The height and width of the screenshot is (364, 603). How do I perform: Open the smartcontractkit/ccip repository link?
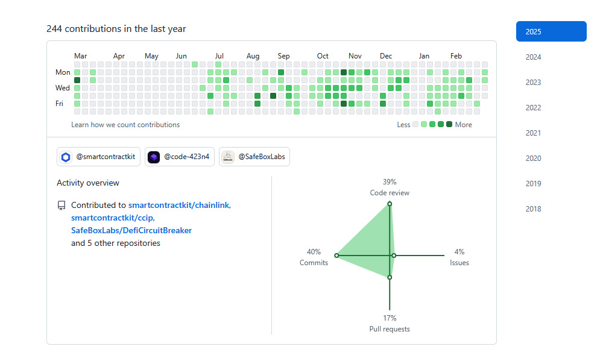[112, 218]
